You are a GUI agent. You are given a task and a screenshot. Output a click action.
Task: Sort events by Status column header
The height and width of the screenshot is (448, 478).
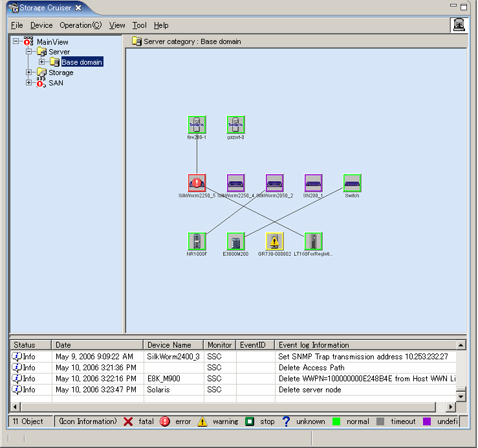30,345
